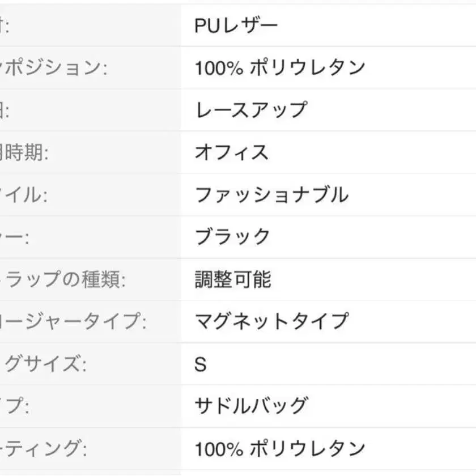Viewport: 476px width, 476px height.
Task: Click the レースアップ value text
Action: pyautogui.click(x=251, y=110)
